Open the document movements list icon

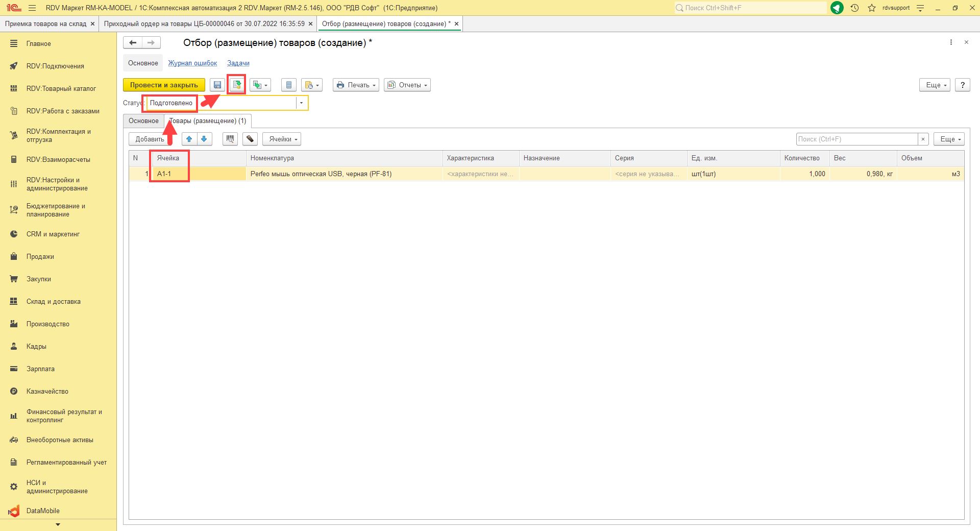coord(289,85)
